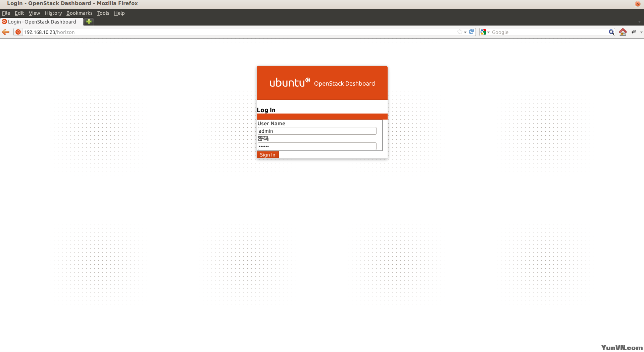The image size is (644, 352).
Task: Go to Home page icon
Action: [x=623, y=32]
